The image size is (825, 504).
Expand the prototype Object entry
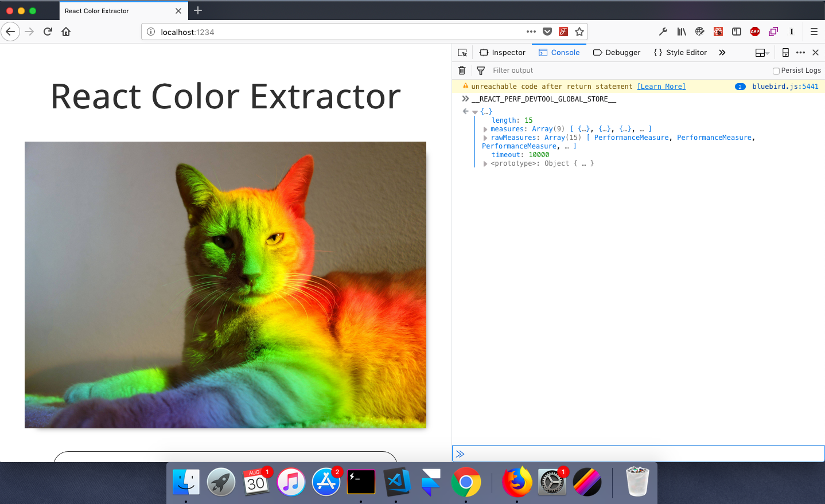[485, 163]
